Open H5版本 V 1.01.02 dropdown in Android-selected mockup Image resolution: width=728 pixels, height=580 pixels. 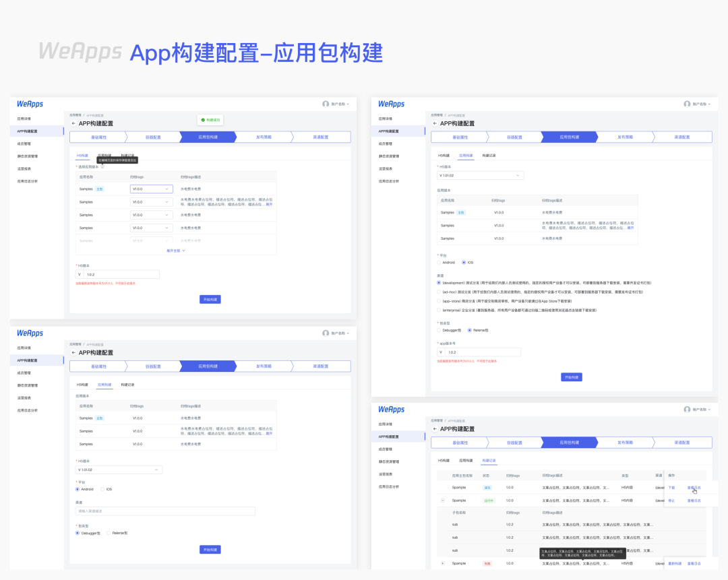point(119,470)
